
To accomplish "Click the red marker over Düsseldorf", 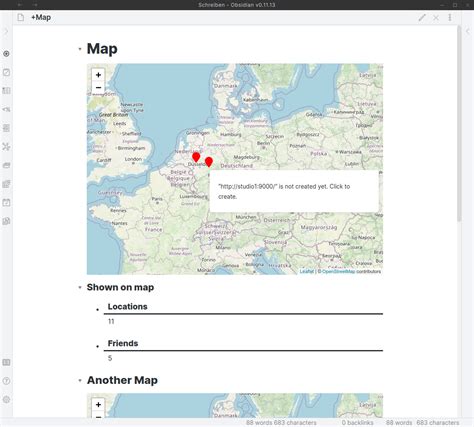I will 196,157.
